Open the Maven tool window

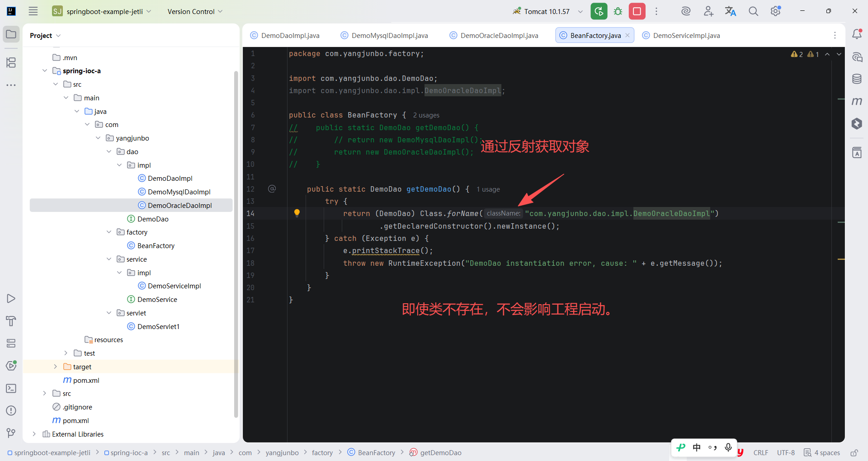click(857, 101)
